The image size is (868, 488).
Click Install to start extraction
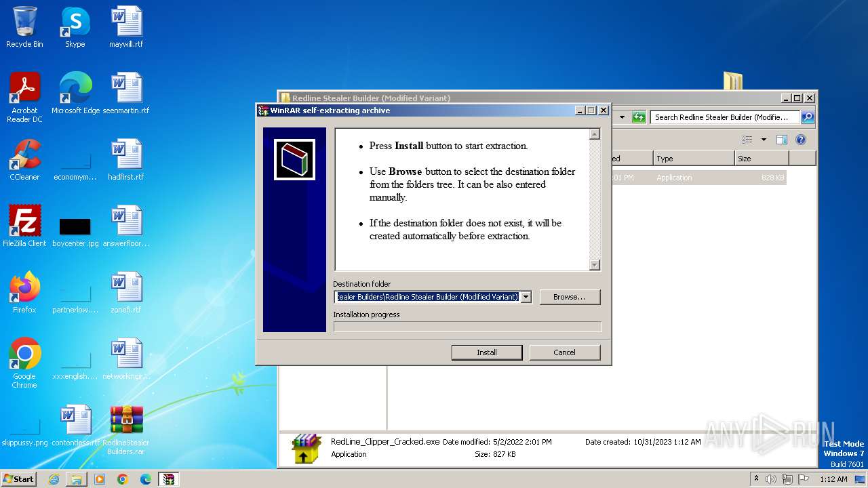(487, 352)
